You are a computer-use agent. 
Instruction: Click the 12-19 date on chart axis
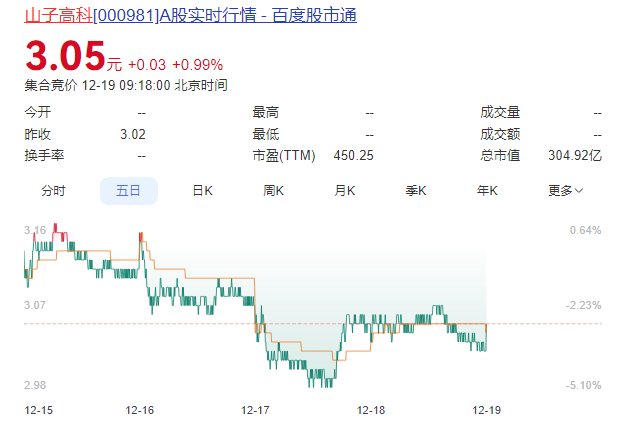tap(486, 410)
